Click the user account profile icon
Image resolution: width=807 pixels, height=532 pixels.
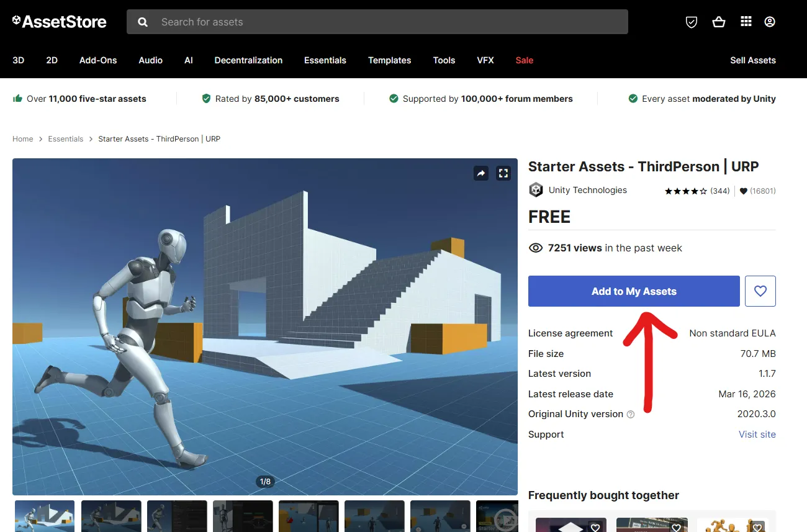click(770, 22)
